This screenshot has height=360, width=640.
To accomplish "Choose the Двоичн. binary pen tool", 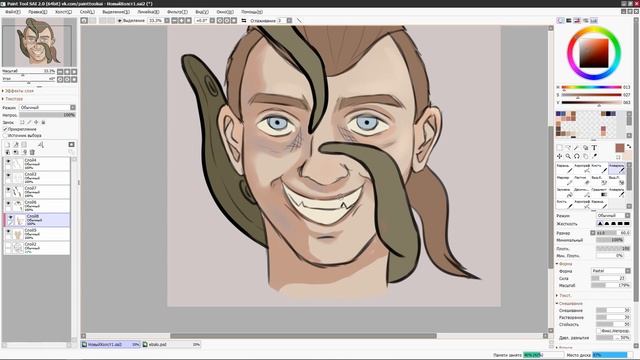I will tap(582, 192).
